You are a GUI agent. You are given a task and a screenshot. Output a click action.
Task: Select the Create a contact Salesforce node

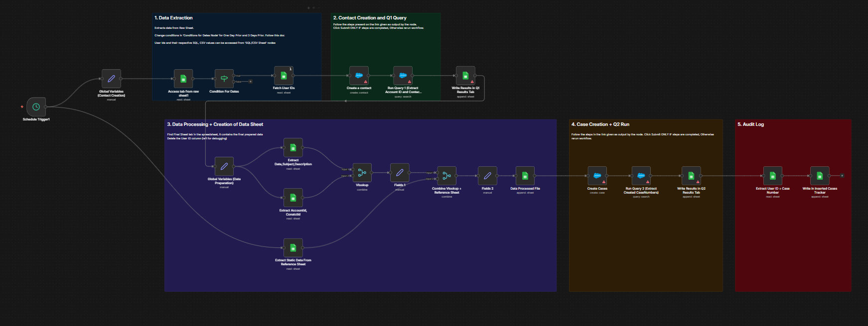click(x=359, y=76)
